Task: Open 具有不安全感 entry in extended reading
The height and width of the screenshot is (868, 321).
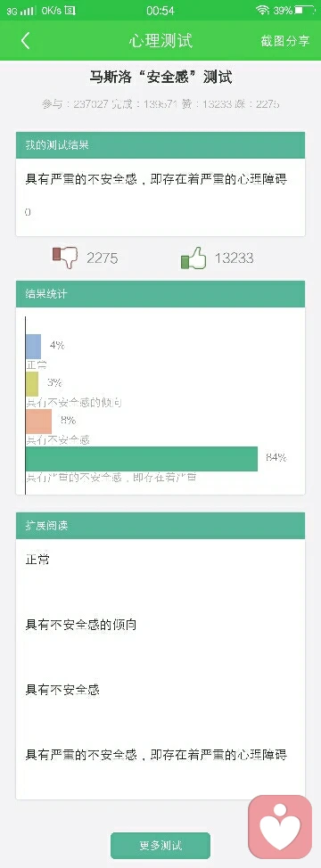Action: point(62,691)
